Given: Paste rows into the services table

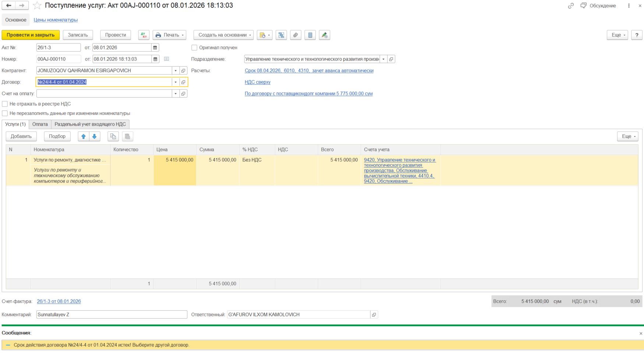Looking at the screenshot, I should [127, 136].
